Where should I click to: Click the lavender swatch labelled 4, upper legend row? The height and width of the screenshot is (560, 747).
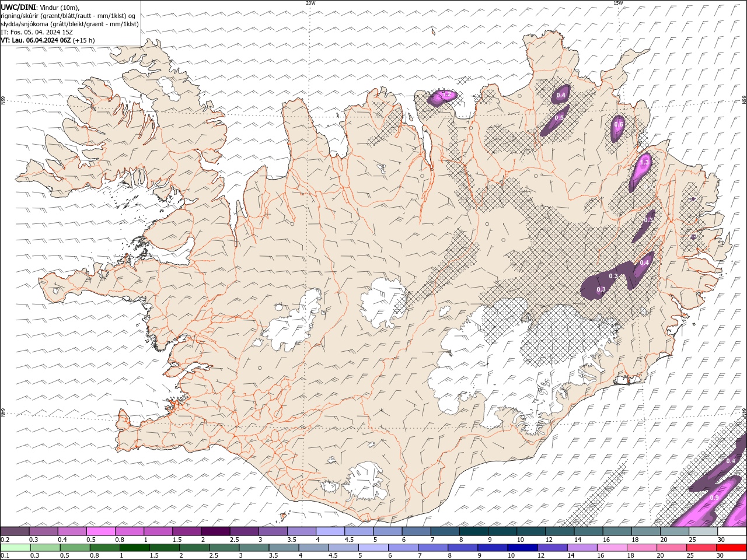(330, 531)
